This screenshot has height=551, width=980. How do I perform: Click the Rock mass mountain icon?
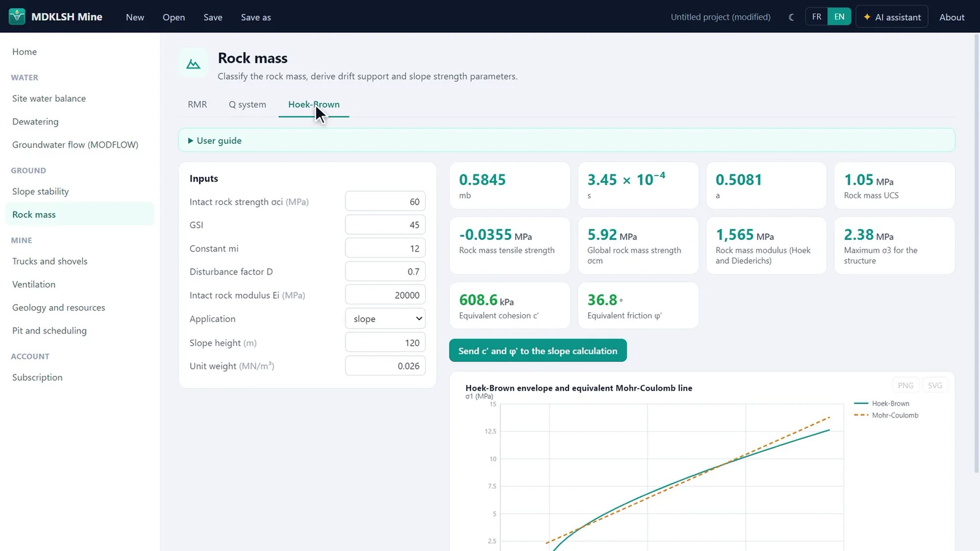point(194,64)
